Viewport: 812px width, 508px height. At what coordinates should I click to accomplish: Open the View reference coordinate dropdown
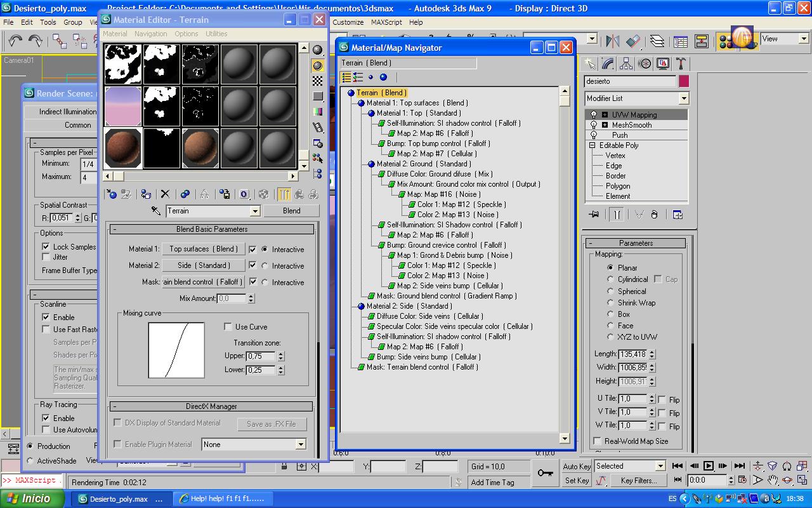point(804,39)
